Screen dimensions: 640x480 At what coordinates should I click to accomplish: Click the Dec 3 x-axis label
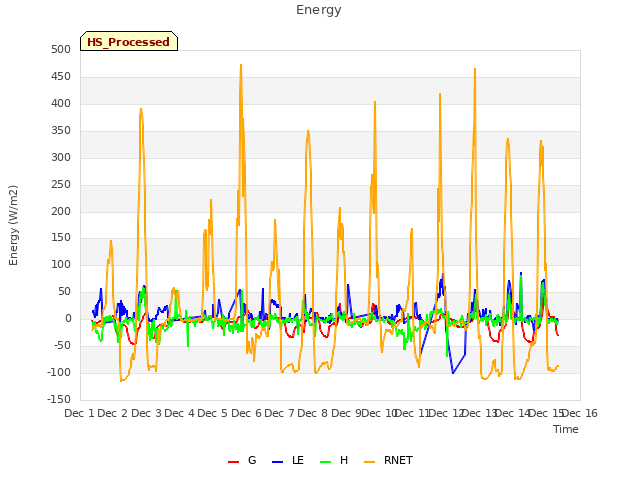coord(146,413)
